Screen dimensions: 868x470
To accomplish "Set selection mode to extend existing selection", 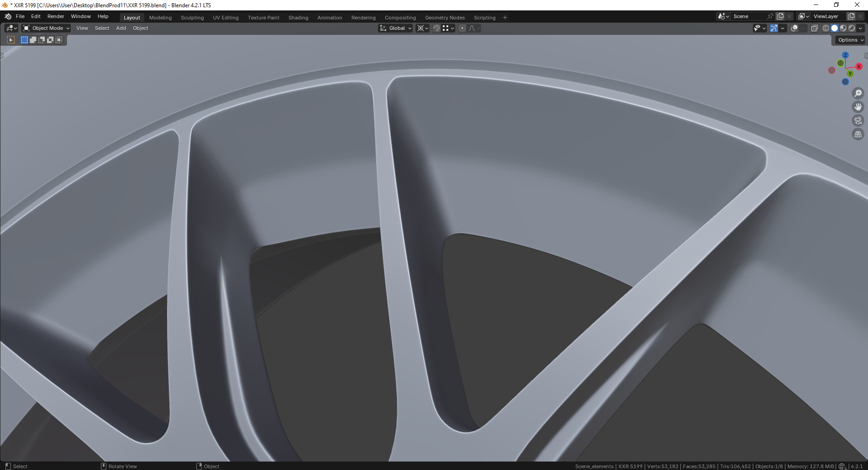I will click(x=33, y=40).
